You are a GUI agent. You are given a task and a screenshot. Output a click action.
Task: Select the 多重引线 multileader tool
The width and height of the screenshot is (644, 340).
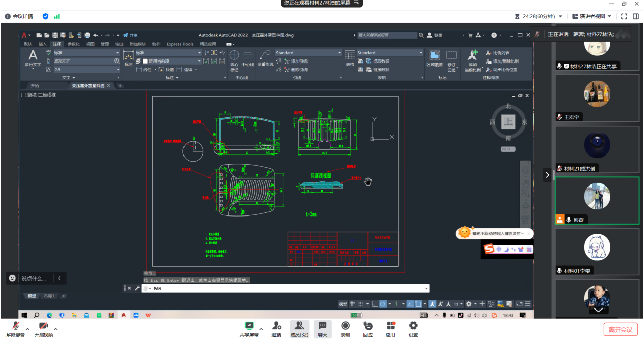click(265, 58)
